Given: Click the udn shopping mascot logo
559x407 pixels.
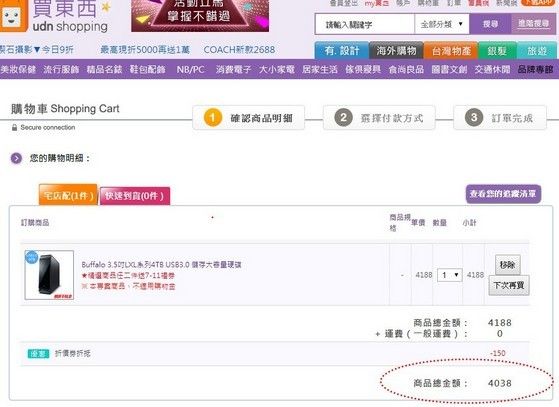Looking at the screenshot, I should click(x=13, y=16).
